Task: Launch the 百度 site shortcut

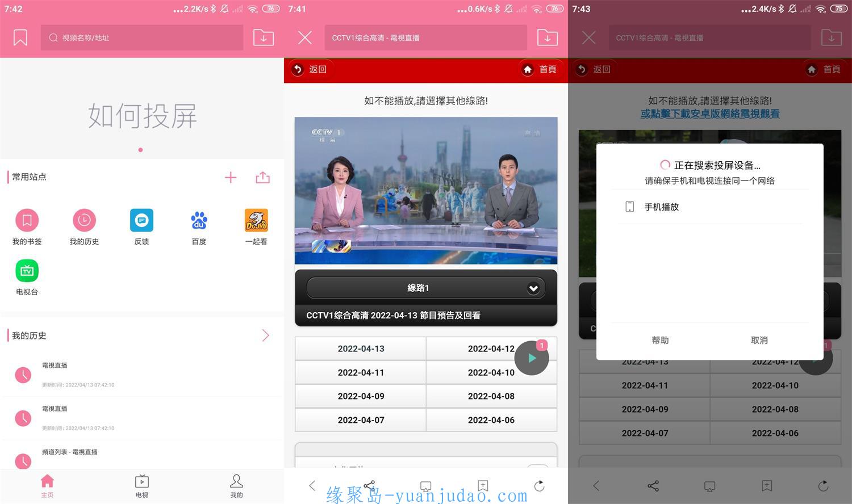Action: 199,220
